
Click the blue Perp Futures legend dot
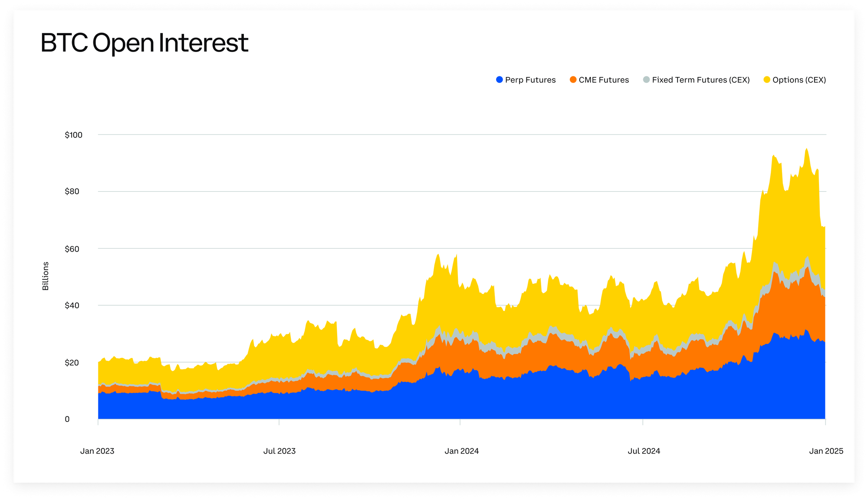[499, 80]
